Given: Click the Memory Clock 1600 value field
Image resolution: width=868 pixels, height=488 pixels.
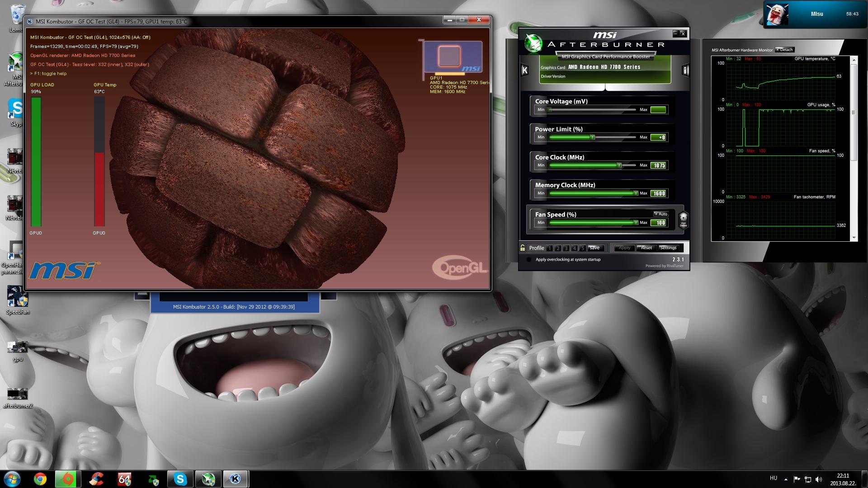Looking at the screenshot, I should click(x=658, y=193).
